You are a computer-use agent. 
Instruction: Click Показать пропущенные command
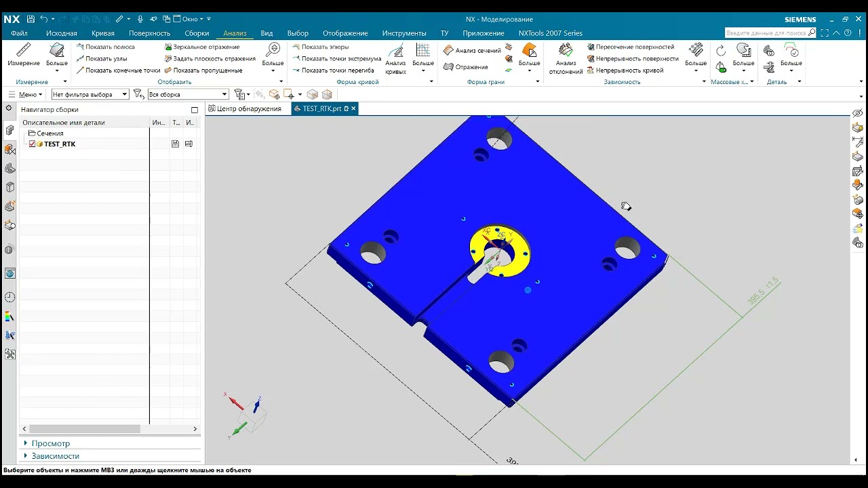(203, 70)
